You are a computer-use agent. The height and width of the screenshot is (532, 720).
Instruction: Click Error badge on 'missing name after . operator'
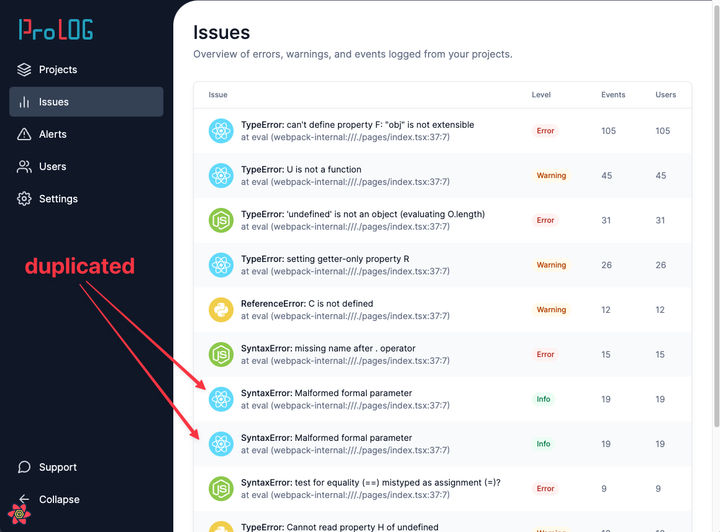point(545,354)
